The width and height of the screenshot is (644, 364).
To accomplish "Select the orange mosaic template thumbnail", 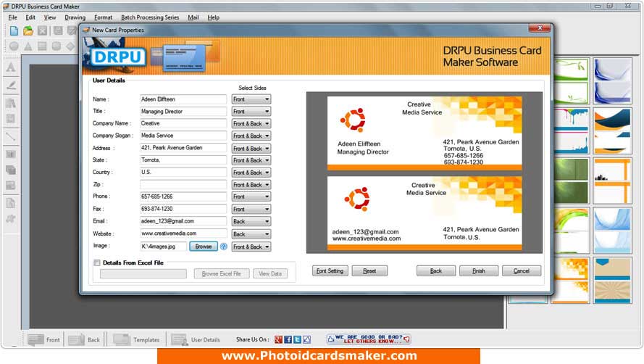I will (x=571, y=281).
